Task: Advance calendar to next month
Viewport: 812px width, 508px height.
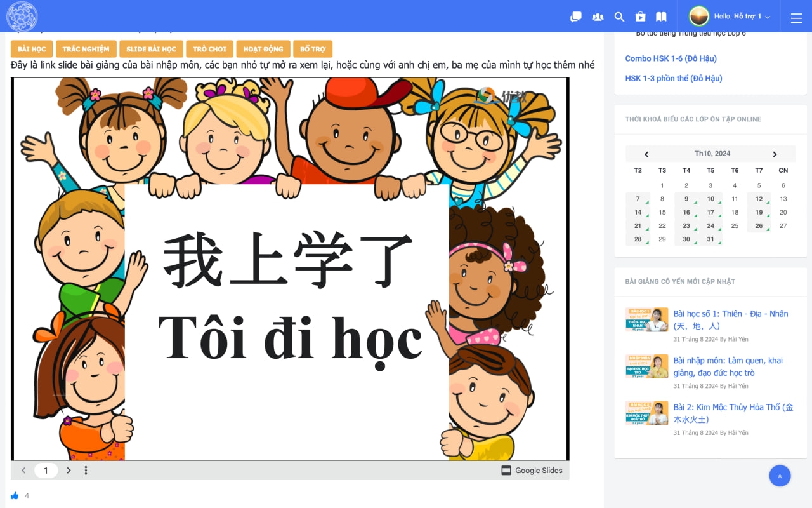Action: pyautogui.click(x=775, y=154)
